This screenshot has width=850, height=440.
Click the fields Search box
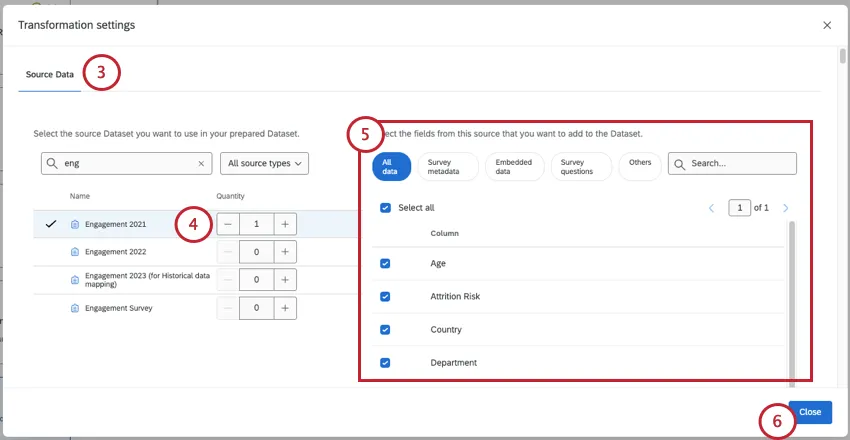click(732, 163)
